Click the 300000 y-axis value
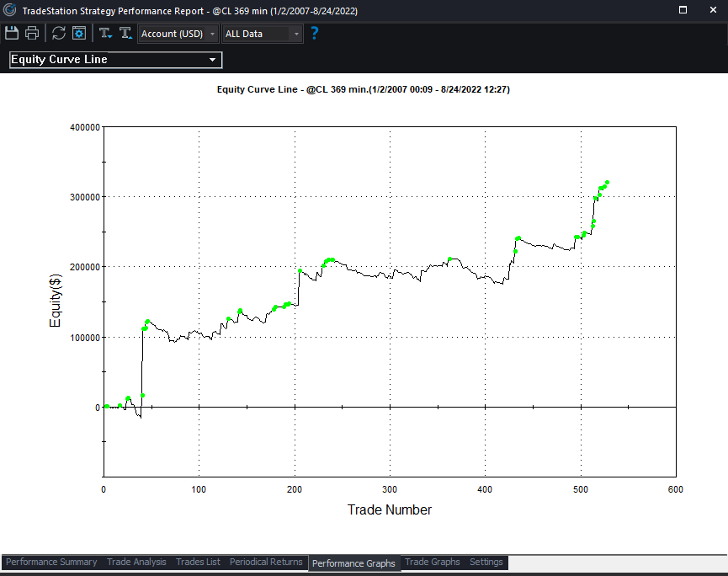728x576 pixels. click(x=85, y=197)
